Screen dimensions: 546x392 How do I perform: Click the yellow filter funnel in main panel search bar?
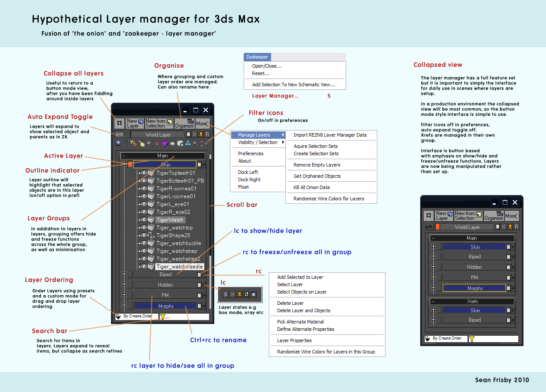(x=163, y=317)
